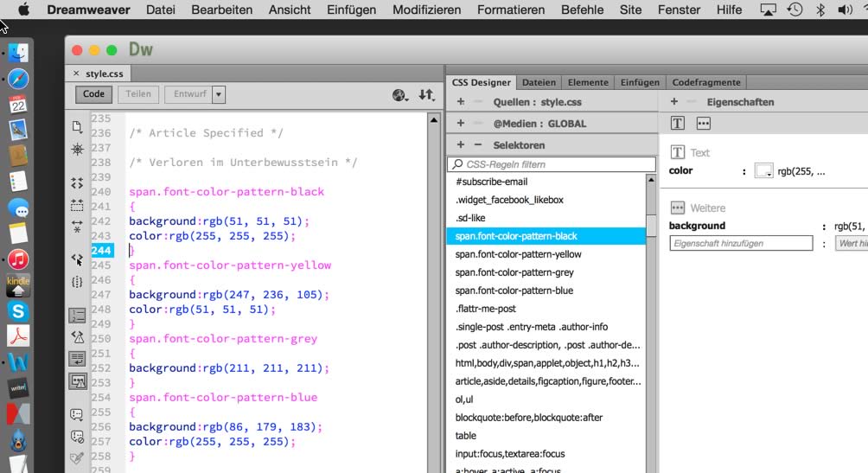Remove selected selector with minus

[478, 145]
